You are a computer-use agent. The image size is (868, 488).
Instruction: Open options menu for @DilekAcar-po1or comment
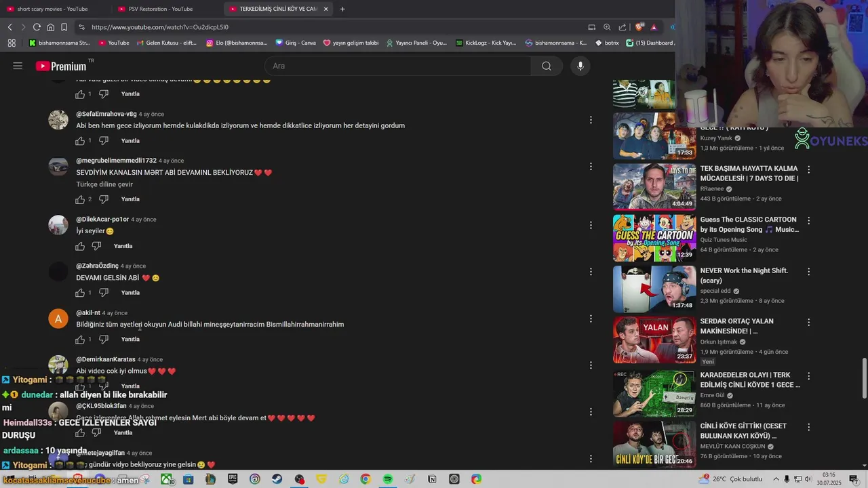pos(591,225)
